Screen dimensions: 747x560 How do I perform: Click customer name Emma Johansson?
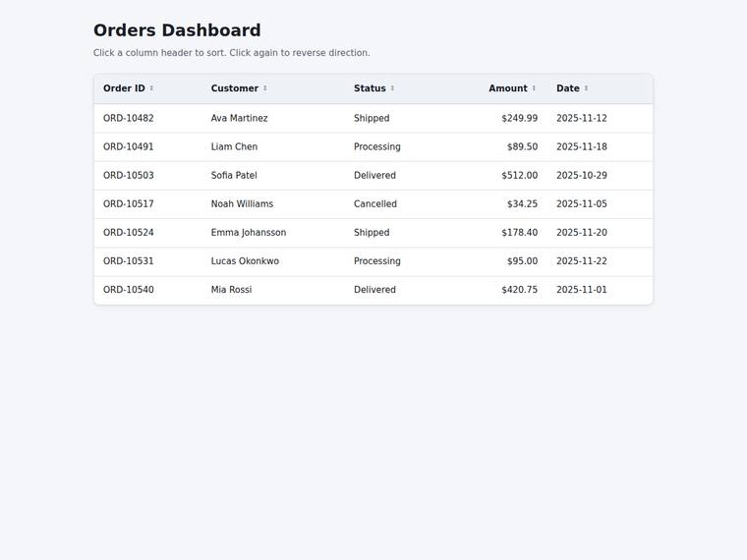[x=249, y=233]
